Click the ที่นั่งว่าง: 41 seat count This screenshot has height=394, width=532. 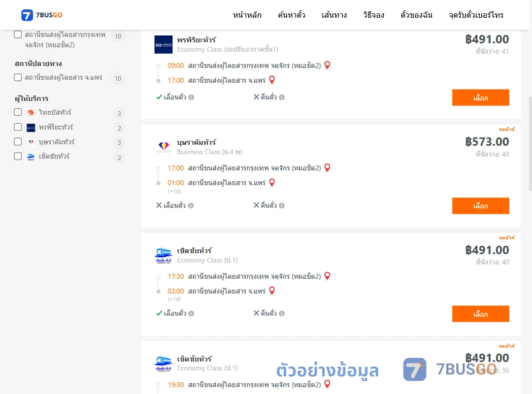(492, 51)
